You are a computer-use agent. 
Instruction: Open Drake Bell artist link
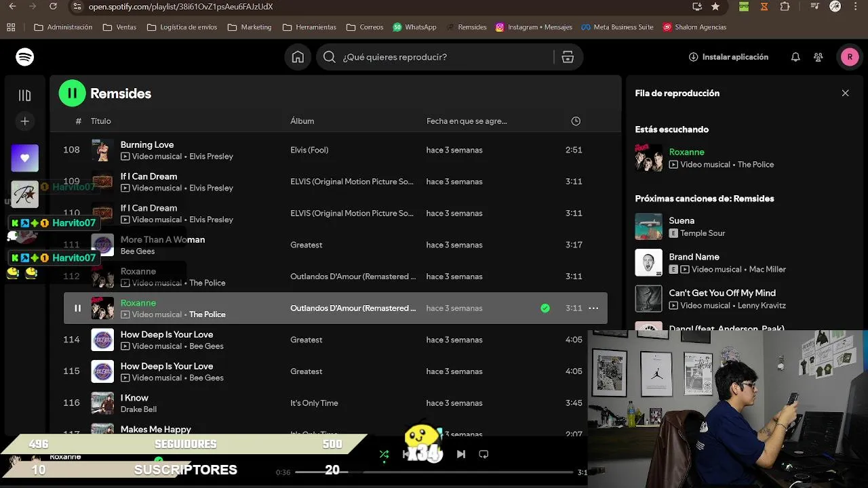click(138, 409)
